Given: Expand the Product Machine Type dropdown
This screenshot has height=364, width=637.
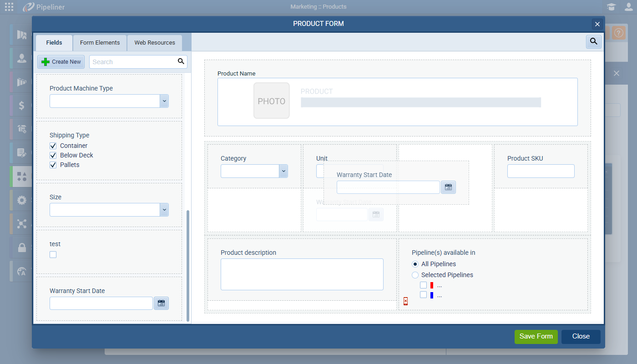Looking at the screenshot, I should pos(164,101).
